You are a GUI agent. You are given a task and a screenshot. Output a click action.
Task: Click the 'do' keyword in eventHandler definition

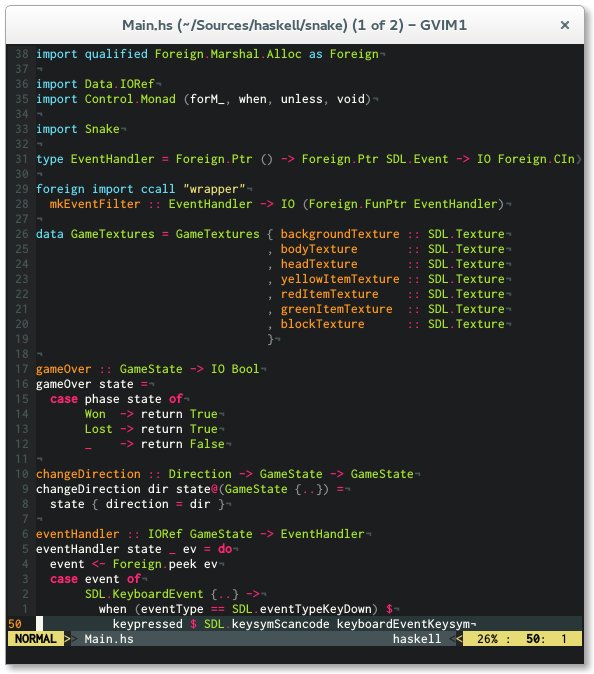225,549
